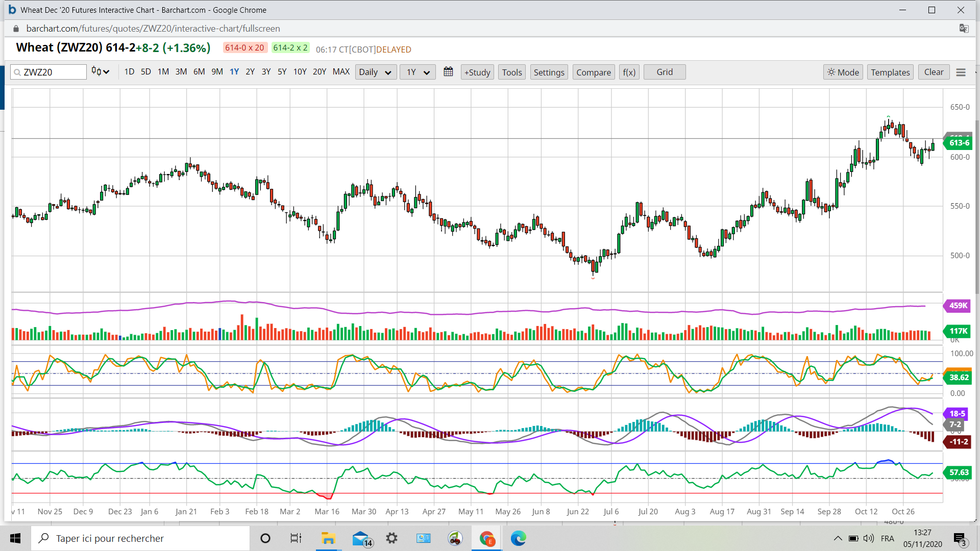Show hidden system tray icons
The image size is (980, 551).
pyautogui.click(x=838, y=538)
